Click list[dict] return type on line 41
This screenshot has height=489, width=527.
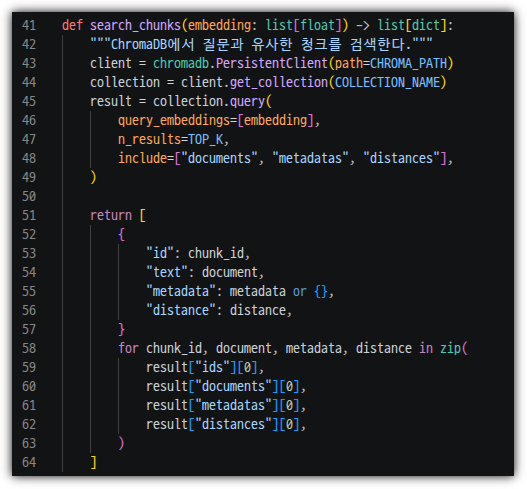click(412, 26)
